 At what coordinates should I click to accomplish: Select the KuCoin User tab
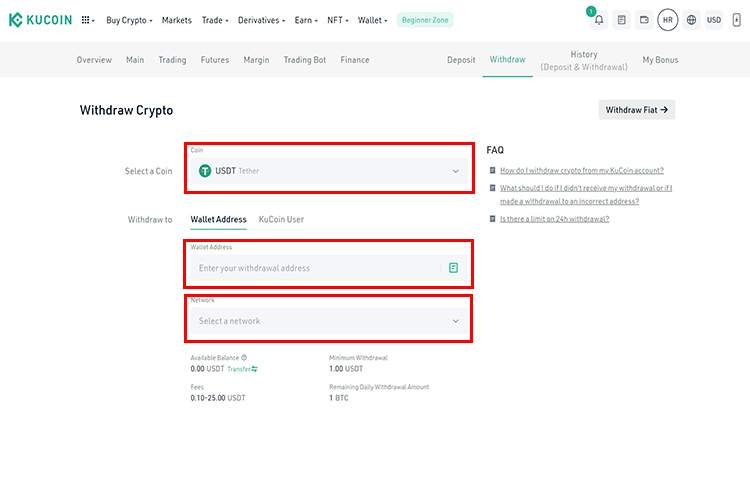pos(281,219)
